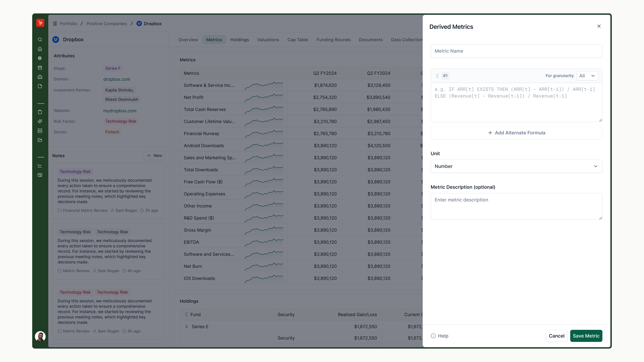The height and width of the screenshot is (362, 644).
Task: Create a New note
Action: pos(154,156)
